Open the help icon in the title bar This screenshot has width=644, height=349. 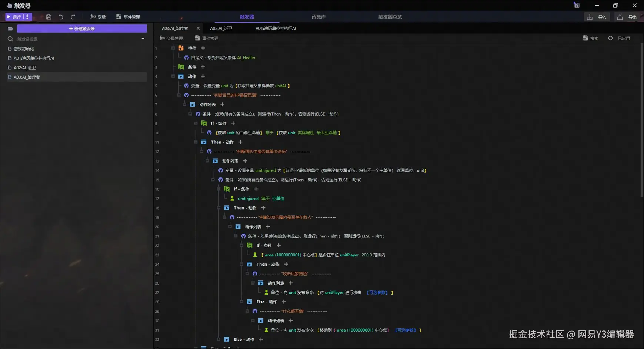point(577,5)
